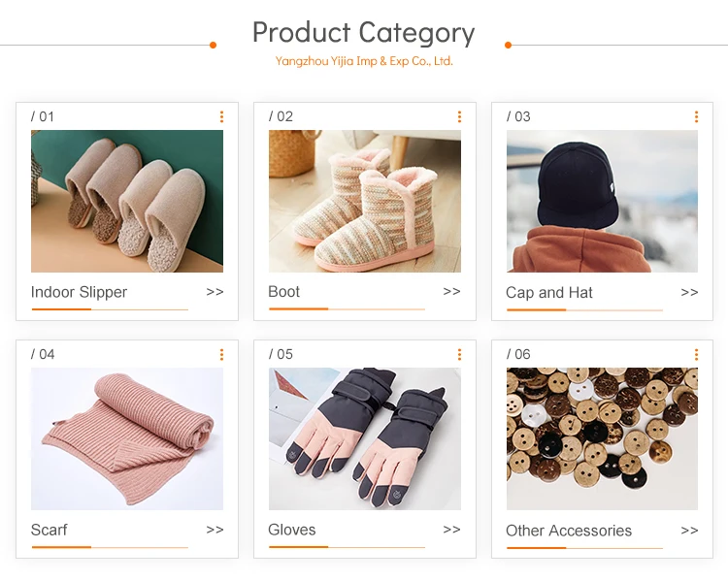This screenshot has height=581, width=728.
Task: Click the orange progress bar under Gloves
Action: pos(299,547)
